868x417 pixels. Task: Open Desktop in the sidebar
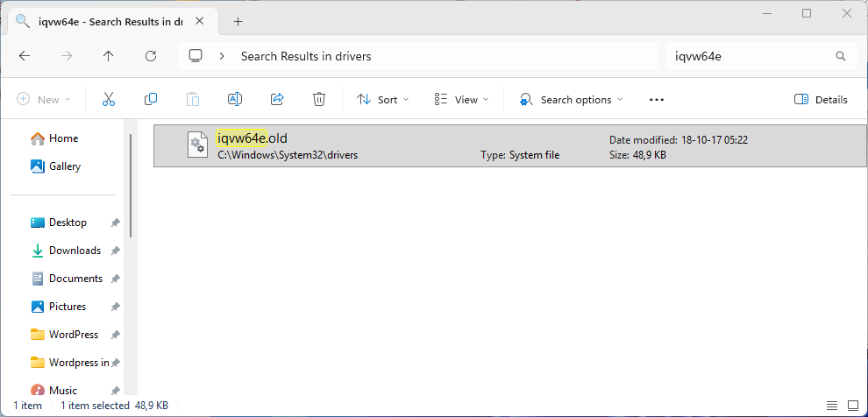pos(68,223)
